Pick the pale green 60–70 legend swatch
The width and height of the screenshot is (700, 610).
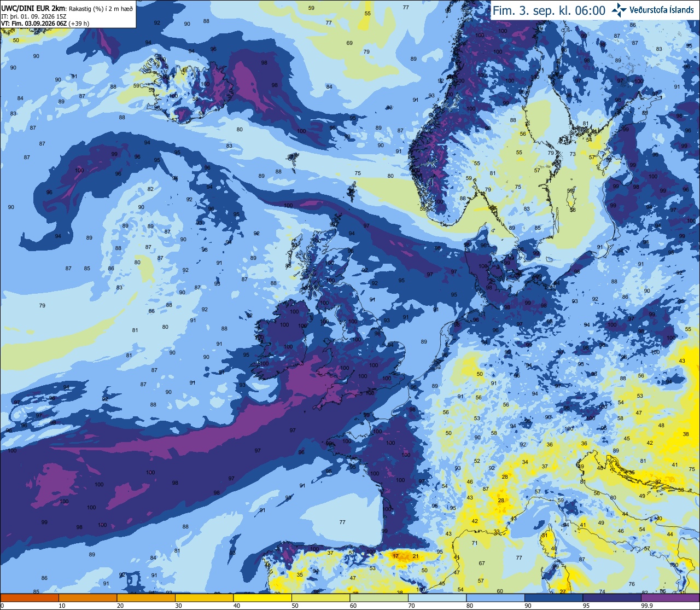pyautogui.click(x=379, y=598)
